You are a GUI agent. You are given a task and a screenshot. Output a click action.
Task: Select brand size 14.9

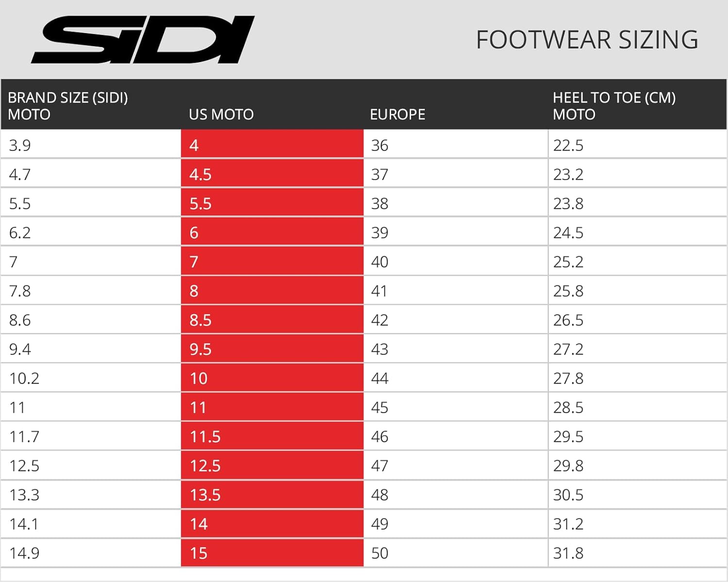[x=24, y=553]
